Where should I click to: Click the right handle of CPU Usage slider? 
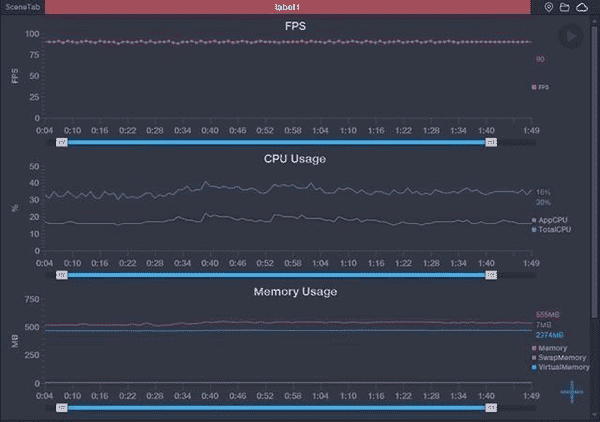491,274
